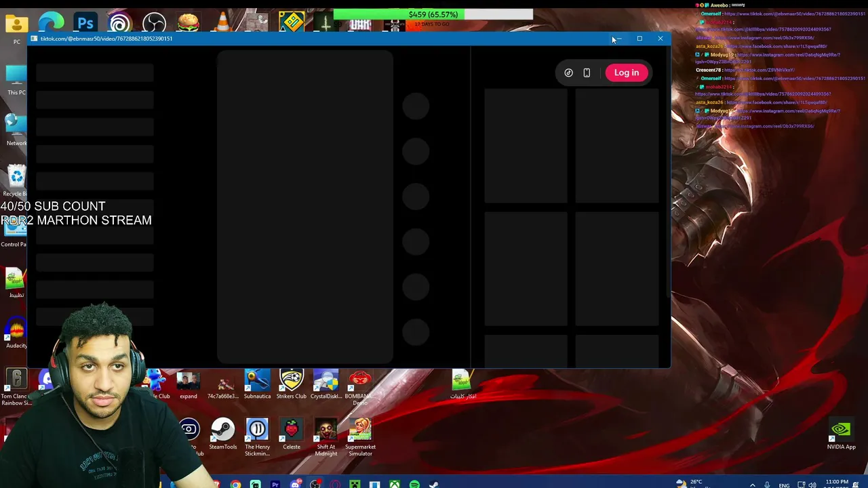Launch Celeste from the desktop
The height and width of the screenshot is (488, 868).
[292, 434]
